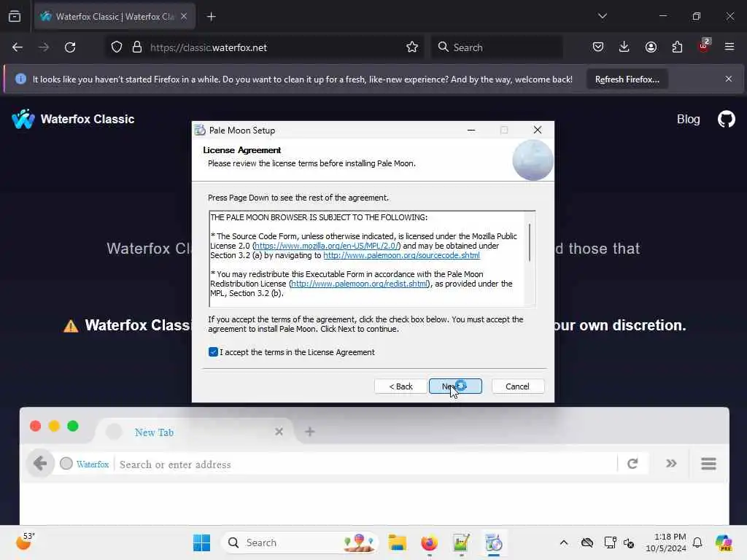Viewport: 747px width, 560px height.
Task: Switch to Firefox in the taskbar
Action: tap(429, 542)
